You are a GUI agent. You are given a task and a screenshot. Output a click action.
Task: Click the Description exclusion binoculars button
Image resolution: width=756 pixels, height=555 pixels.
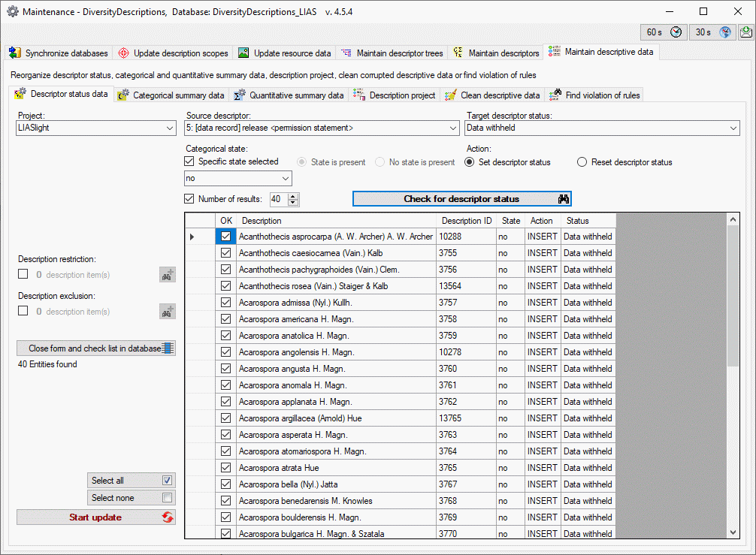pyautogui.click(x=168, y=312)
